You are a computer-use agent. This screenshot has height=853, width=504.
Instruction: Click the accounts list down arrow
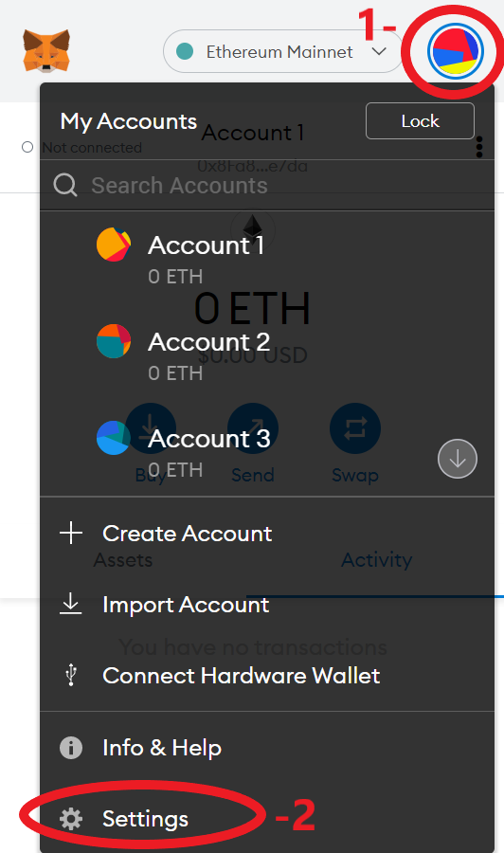coord(458,459)
